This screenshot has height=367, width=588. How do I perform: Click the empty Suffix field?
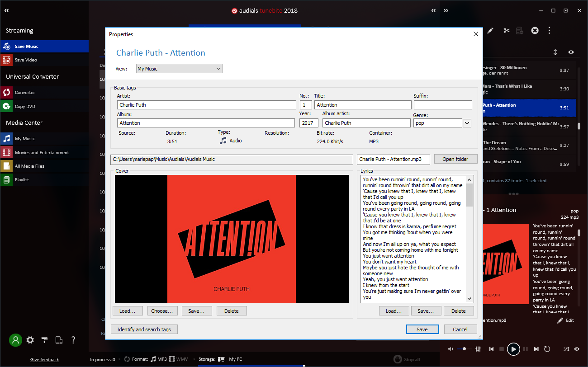click(443, 105)
